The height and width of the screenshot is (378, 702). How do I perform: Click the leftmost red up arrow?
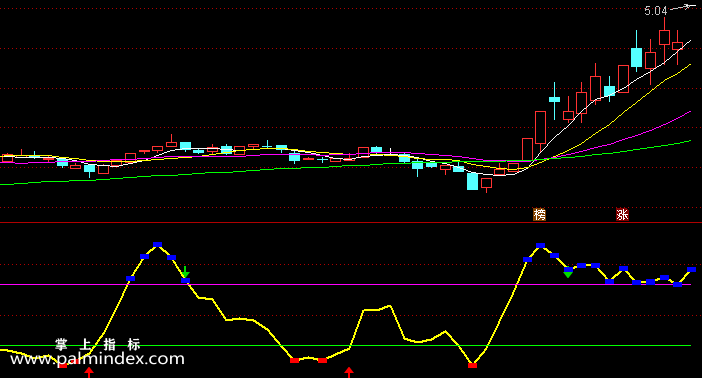tap(89, 372)
